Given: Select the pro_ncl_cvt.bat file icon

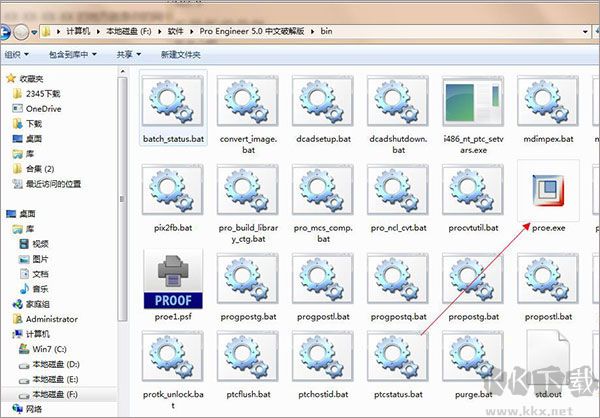Looking at the screenshot, I should [x=398, y=189].
